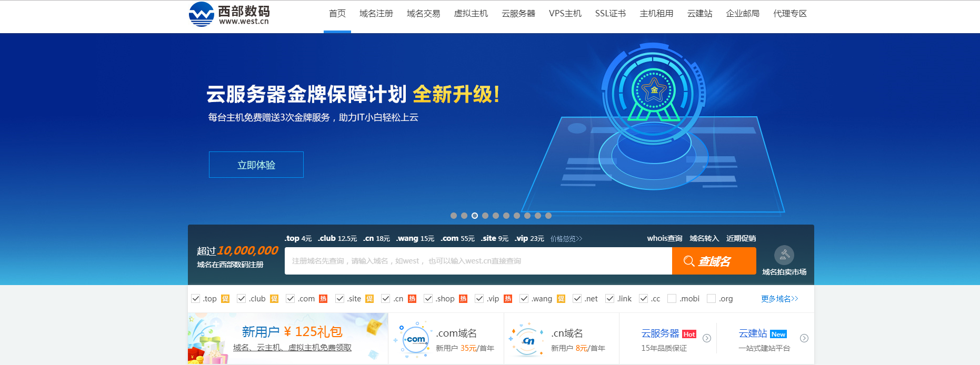Uncheck the .net domain checkbox

(x=577, y=299)
